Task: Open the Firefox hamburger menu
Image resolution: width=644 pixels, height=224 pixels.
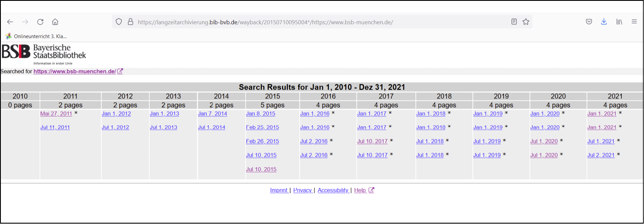Action: coord(634,22)
